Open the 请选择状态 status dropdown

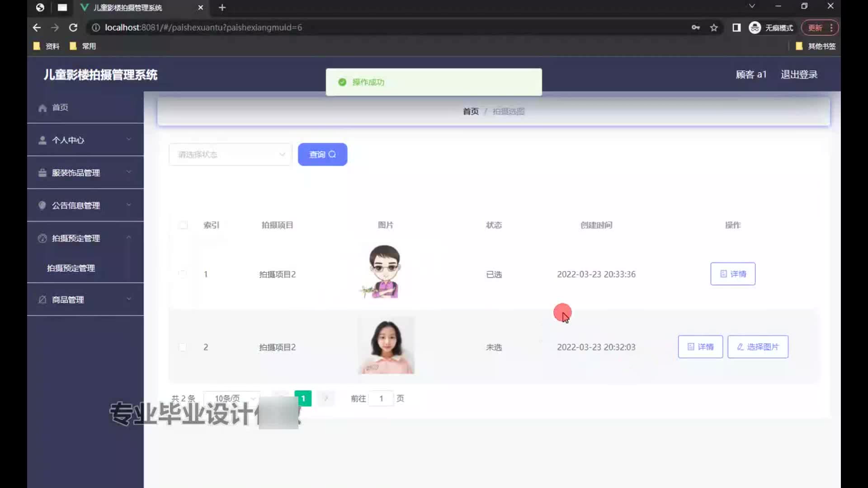tap(231, 155)
